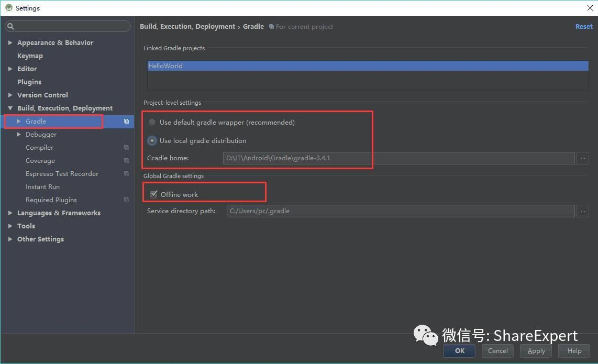Click the search magnifier icon

[10, 26]
